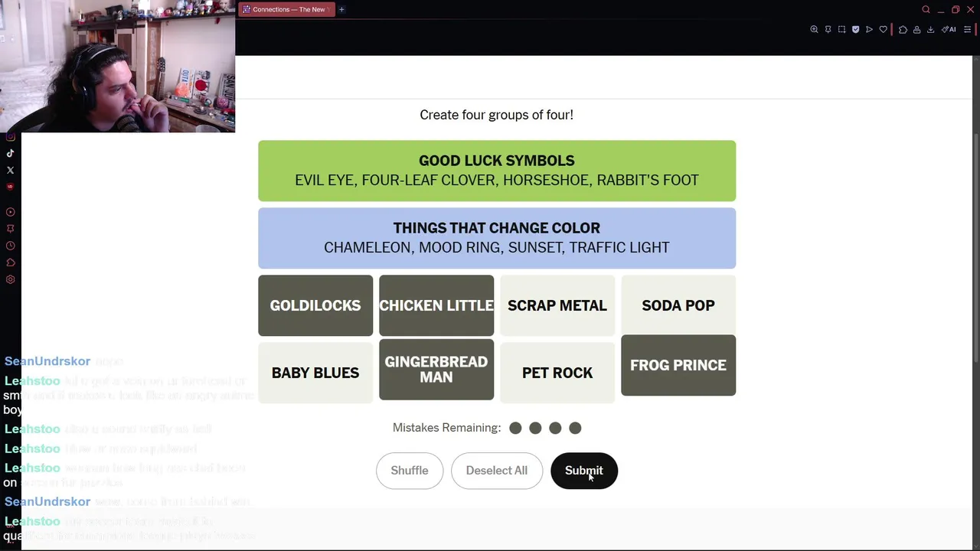Image resolution: width=980 pixels, height=551 pixels.
Task: Open the history clock in sidebar
Action: pyautogui.click(x=10, y=246)
